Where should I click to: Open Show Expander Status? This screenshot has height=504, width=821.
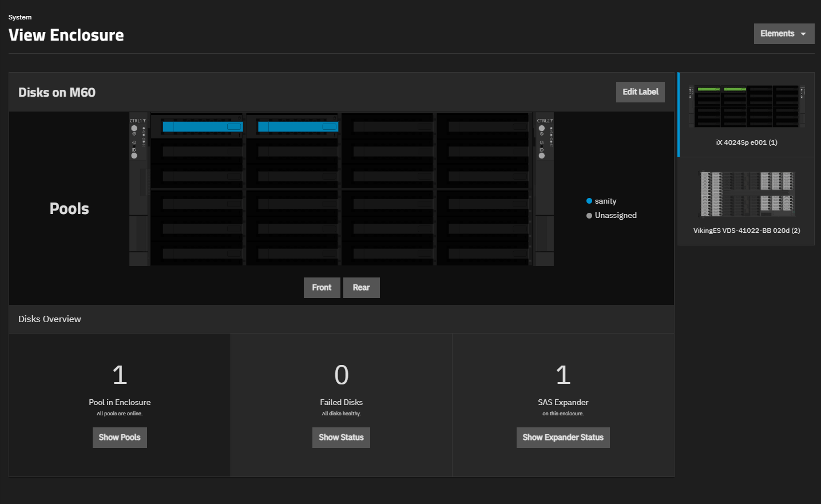(563, 438)
